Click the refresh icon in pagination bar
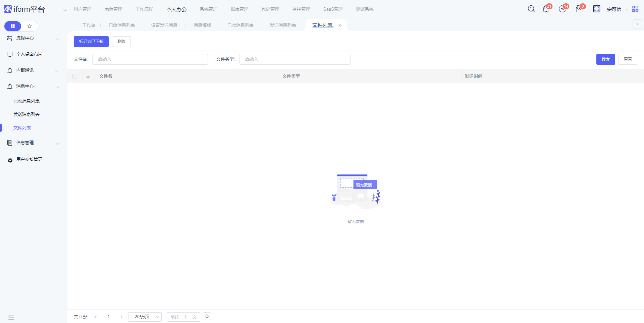644x323 pixels. (x=207, y=316)
